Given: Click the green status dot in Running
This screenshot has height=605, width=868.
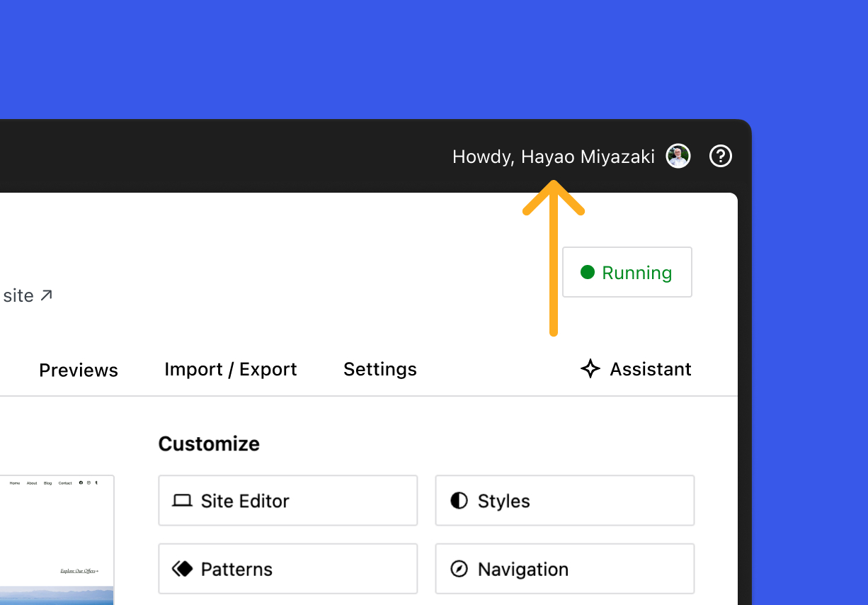Looking at the screenshot, I should pyautogui.click(x=588, y=272).
